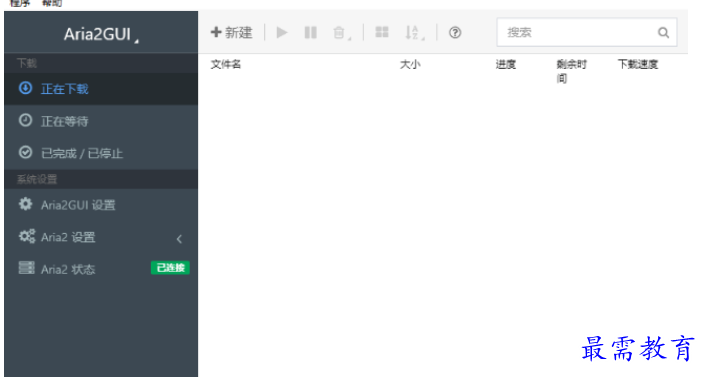Image resolution: width=703 pixels, height=380 pixels.
Task: Open help with question mark icon
Action: point(455,33)
